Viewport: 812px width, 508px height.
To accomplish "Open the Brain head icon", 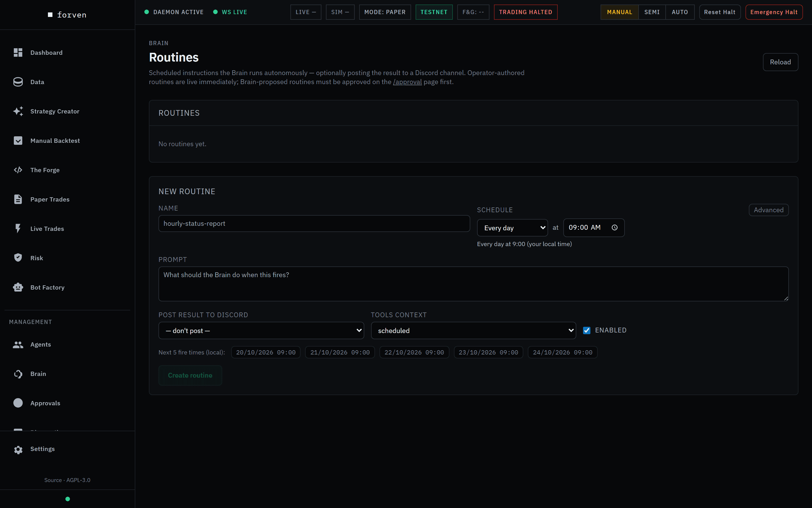I will click(x=18, y=374).
